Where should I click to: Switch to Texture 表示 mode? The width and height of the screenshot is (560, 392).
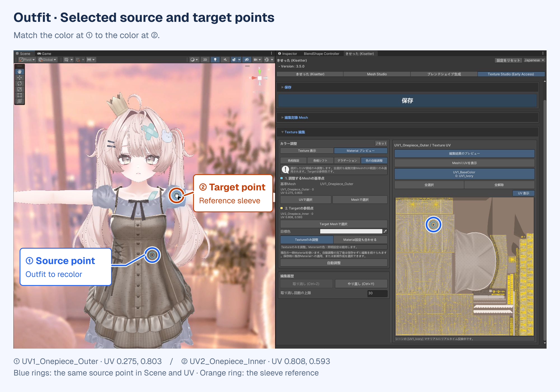307,151
